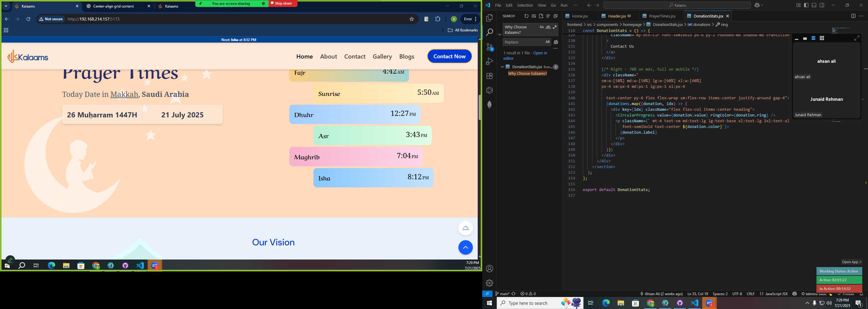Collapse the Replace toggle chevron in Search
This screenshot has width=868, height=309.
point(500,34)
